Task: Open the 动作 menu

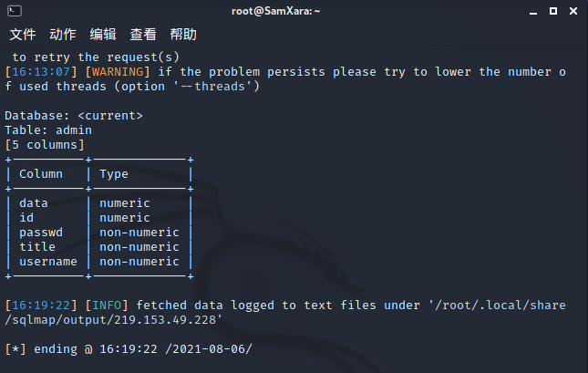Action: [x=63, y=35]
